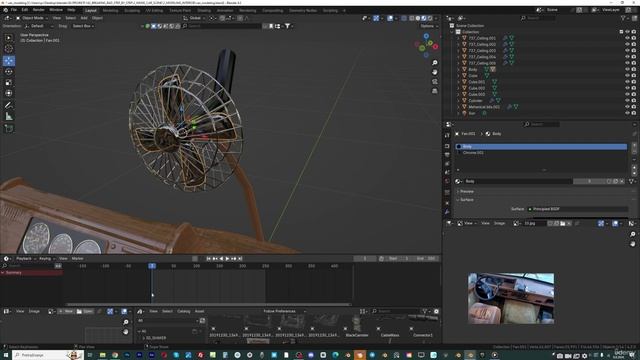Click the Catalog menu in the asset browser
640x360 pixels.
point(184,311)
